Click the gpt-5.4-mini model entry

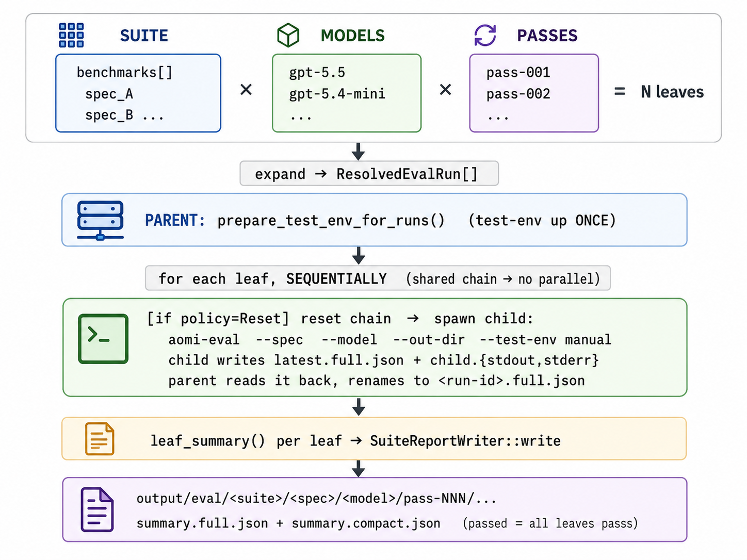pos(337,94)
